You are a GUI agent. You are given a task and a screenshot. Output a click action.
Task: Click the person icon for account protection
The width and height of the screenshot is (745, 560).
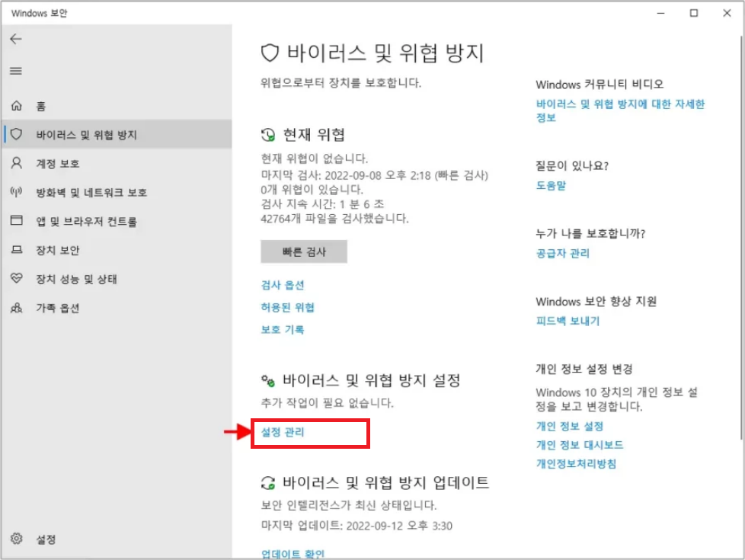17,164
